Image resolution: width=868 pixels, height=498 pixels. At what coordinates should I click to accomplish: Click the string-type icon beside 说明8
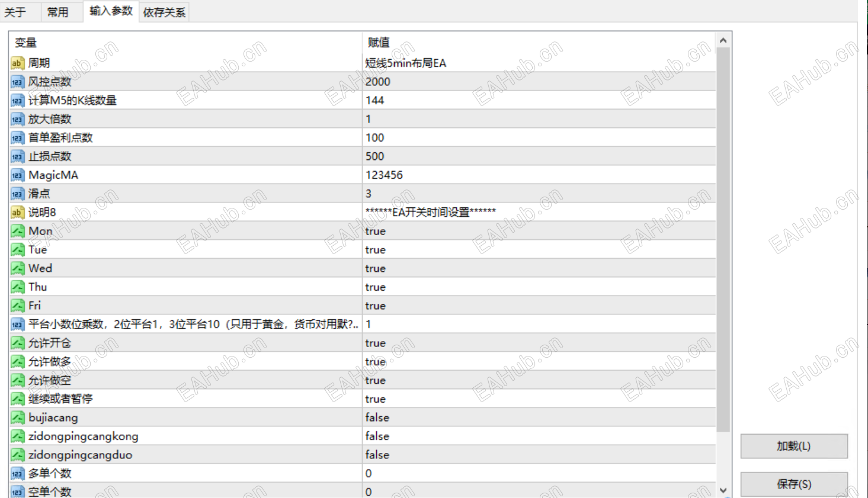click(x=17, y=213)
